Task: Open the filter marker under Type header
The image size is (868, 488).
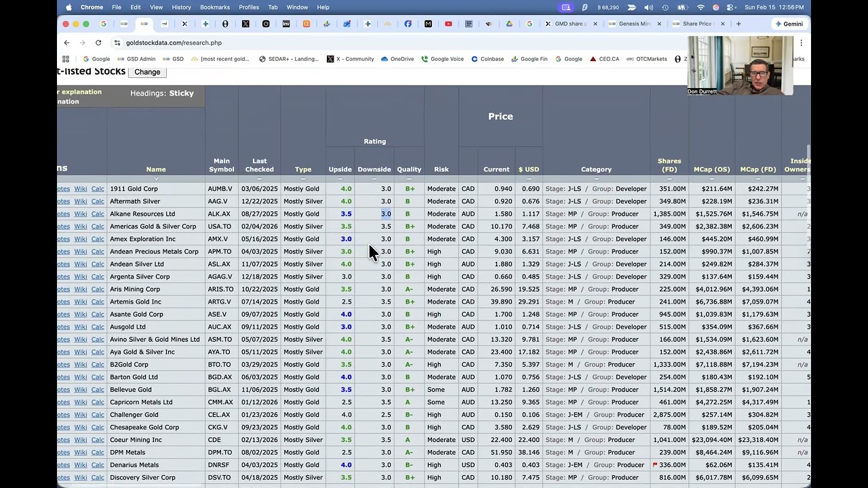Action: point(303,179)
